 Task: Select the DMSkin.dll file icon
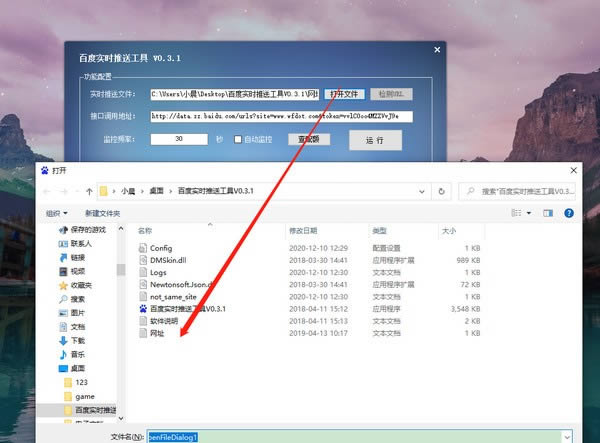(143, 259)
